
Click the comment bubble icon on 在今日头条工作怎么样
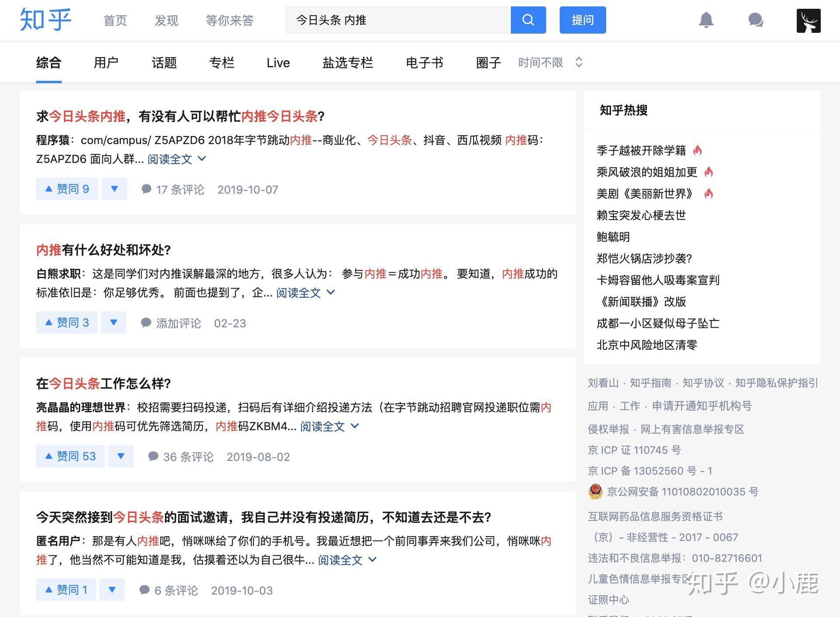[153, 456]
